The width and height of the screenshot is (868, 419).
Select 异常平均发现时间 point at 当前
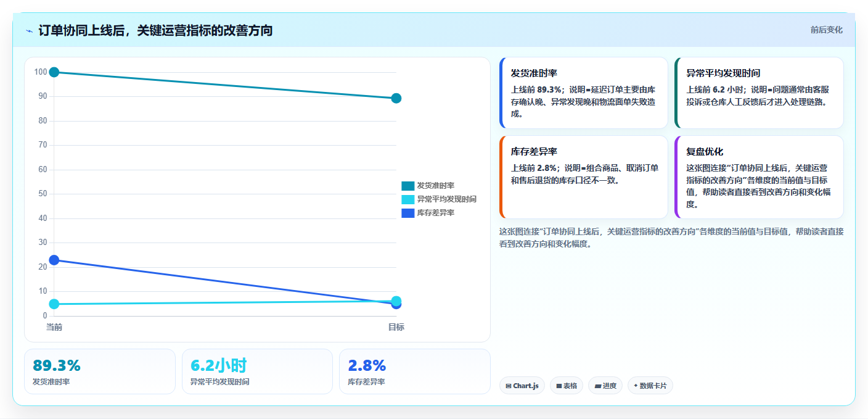pos(54,304)
